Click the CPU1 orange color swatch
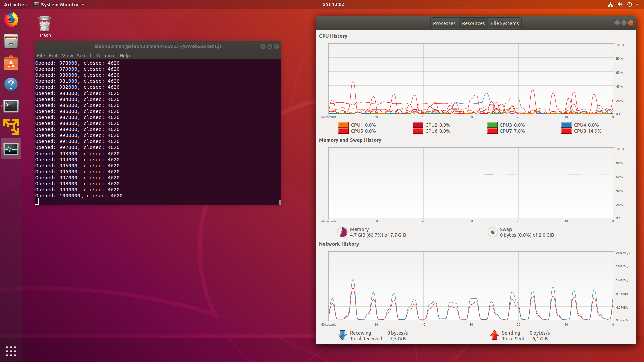This screenshot has height=362, width=644. click(343, 125)
